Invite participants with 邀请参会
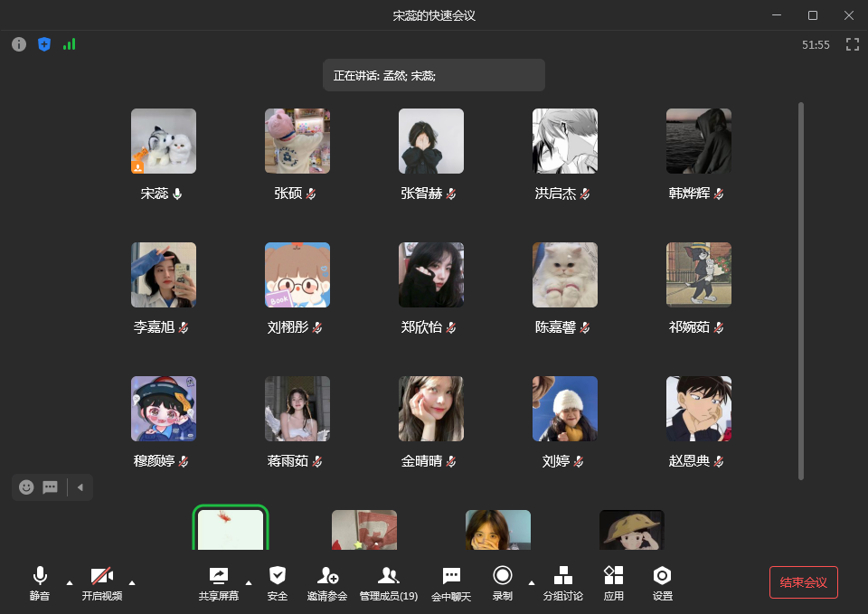 327,583
